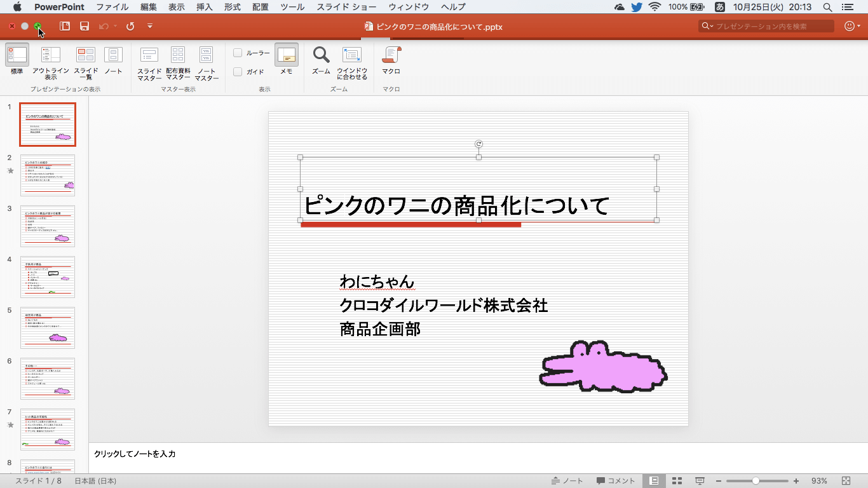Screen dimensions: 868x488
Task: Open the 挿入 menu
Action: 205,7
